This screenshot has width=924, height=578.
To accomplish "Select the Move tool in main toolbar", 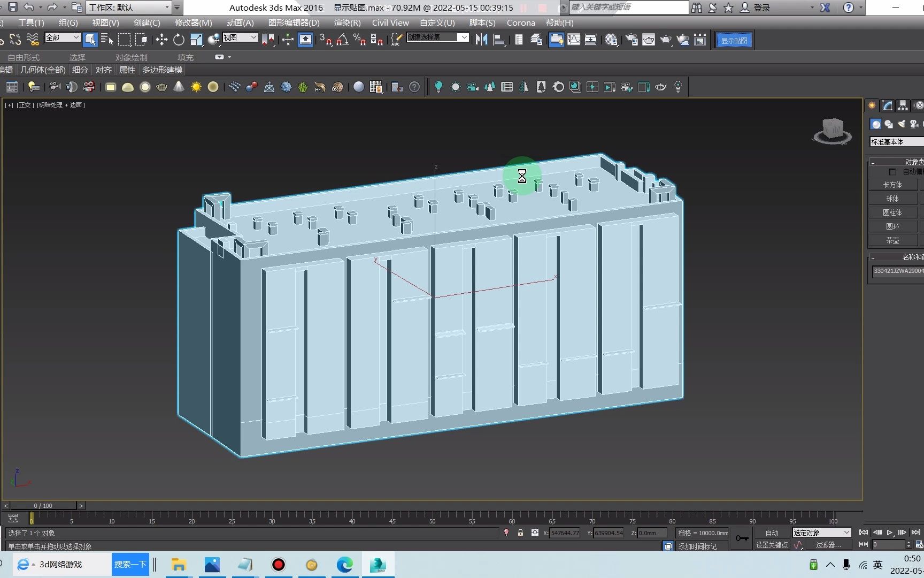I will (x=161, y=40).
